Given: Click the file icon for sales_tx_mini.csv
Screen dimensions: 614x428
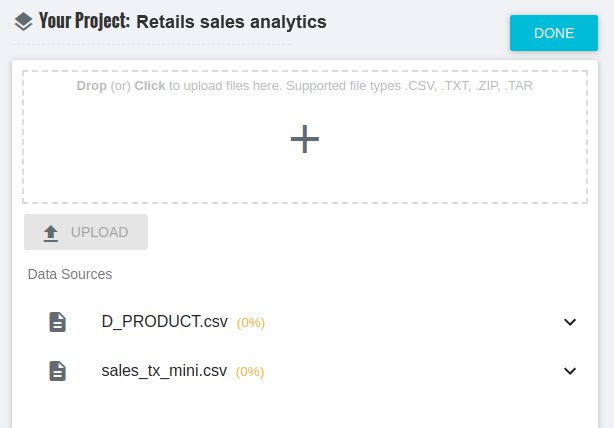Looking at the screenshot, I should 58,371.
